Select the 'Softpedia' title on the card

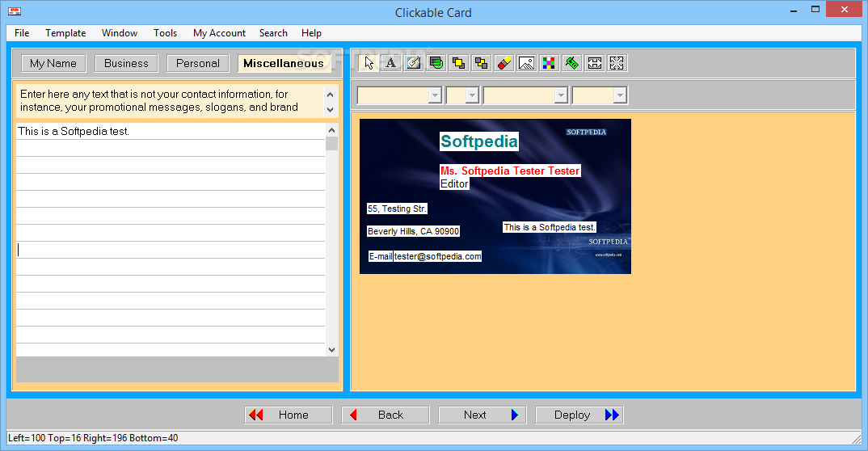click(x=479, y=141)
